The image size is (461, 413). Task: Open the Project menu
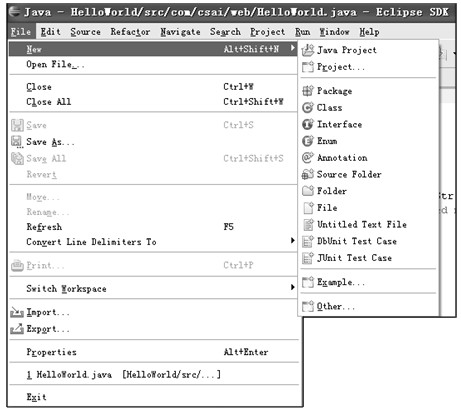coord(268,32)
